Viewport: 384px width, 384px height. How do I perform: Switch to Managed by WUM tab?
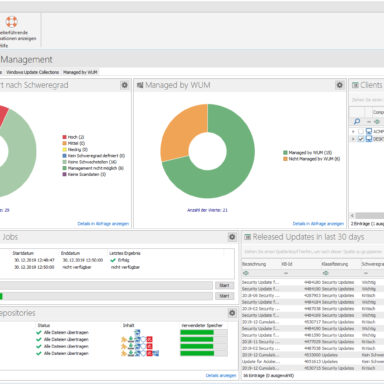[x=80, y=72]
